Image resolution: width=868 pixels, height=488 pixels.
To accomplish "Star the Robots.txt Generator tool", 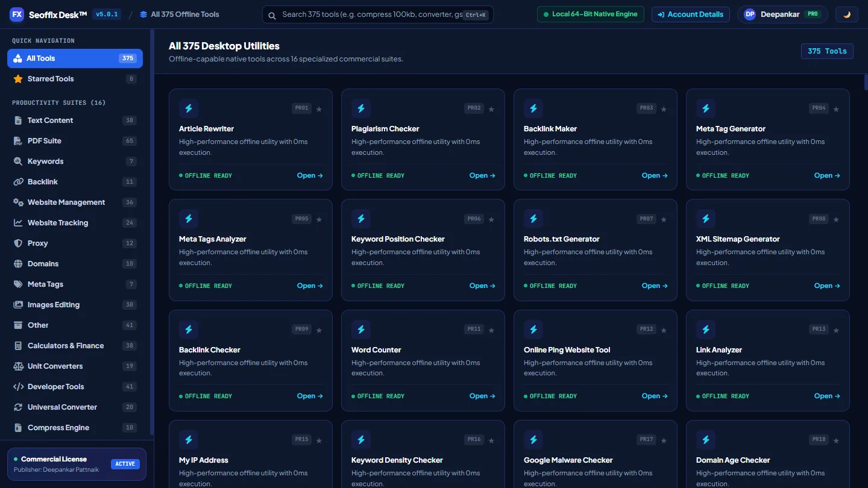I will click(x=664, y=219).
